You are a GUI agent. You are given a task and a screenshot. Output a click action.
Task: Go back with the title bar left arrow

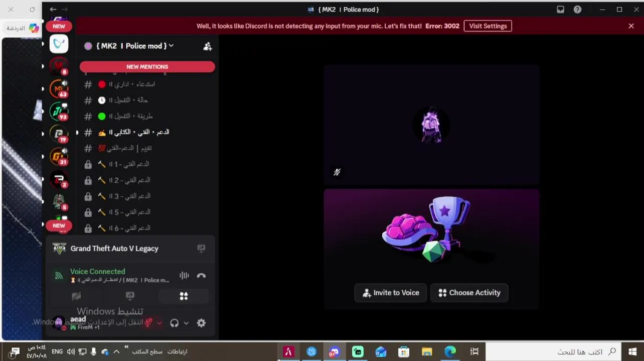53,10
